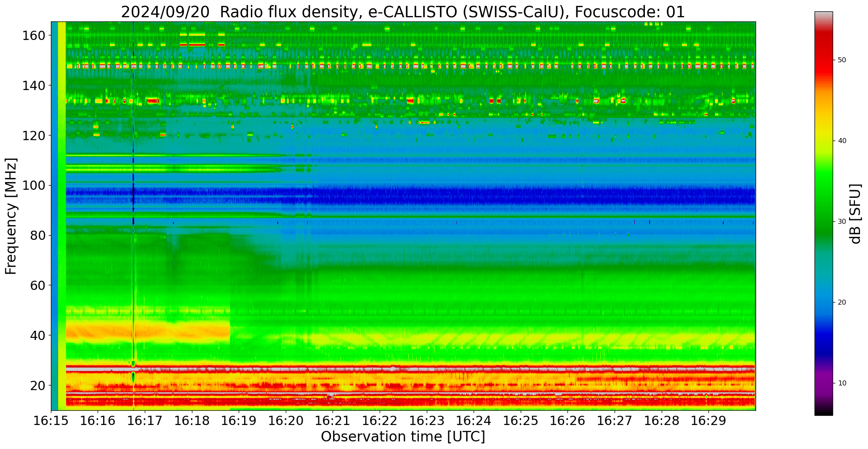Click the 'dB [SFU]' colorbar label
868x449 pixels.
click(x=856, y=213)
